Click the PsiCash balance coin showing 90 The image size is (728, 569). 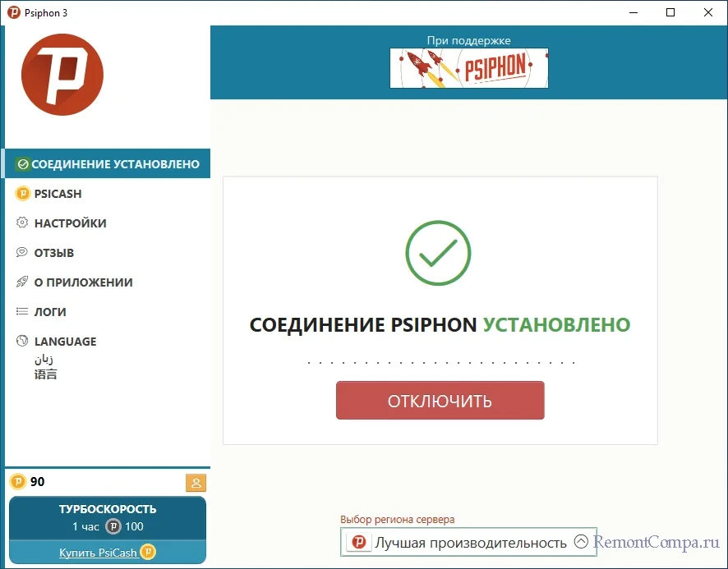tap(17, 482)
